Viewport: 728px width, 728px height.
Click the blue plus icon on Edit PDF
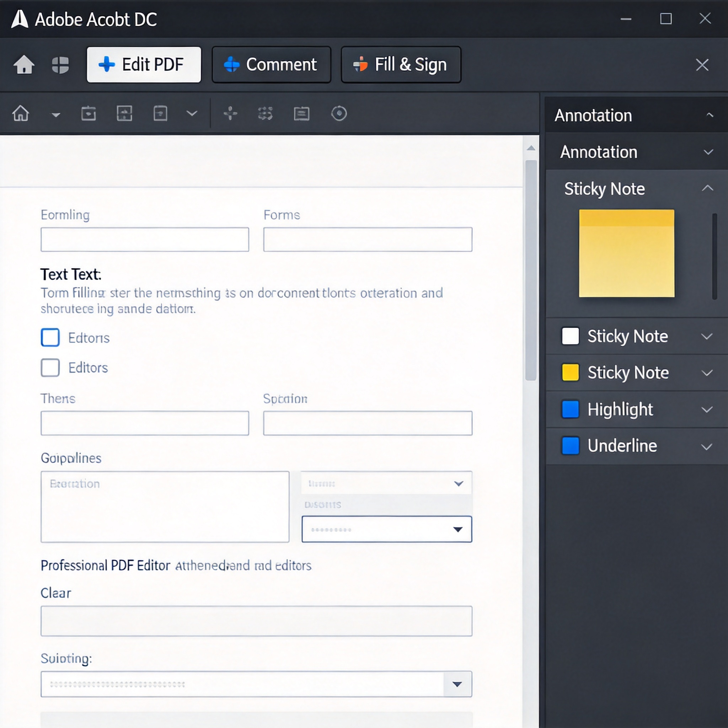(x=107, y=64)
